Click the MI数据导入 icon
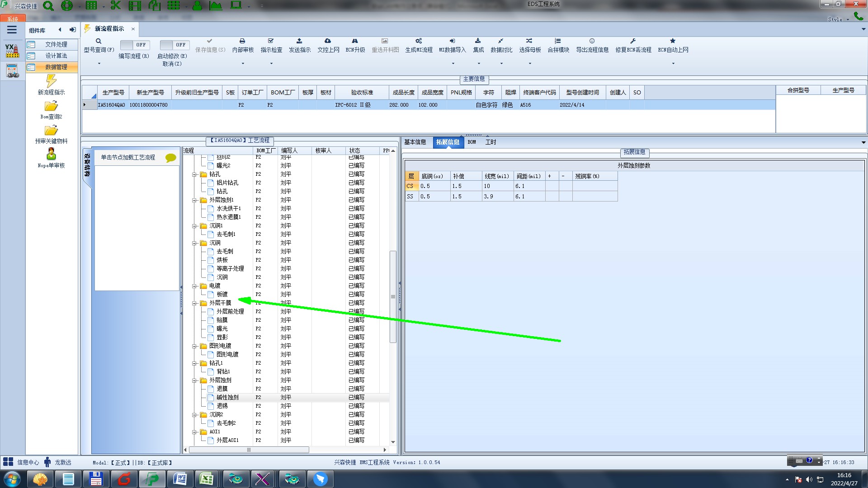868x488 pixels. click(x=452, y=41)
